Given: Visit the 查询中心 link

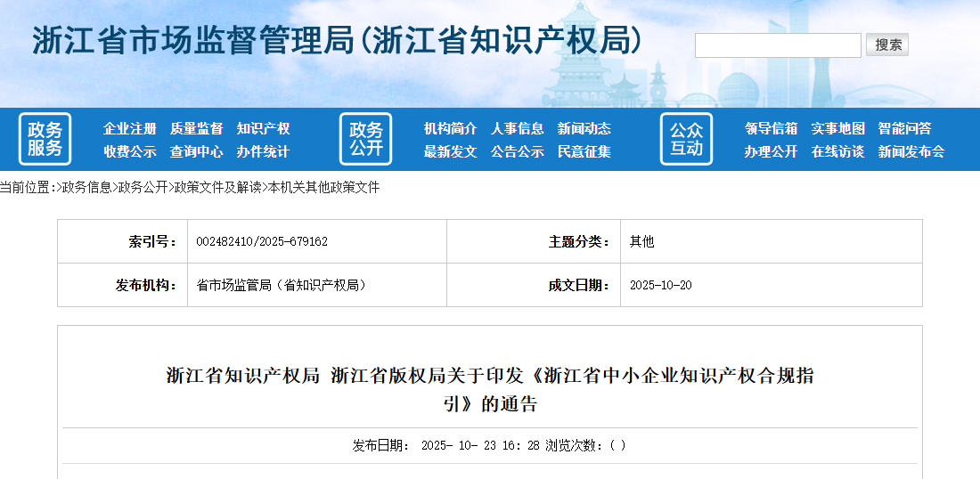Looking at the screenshot, I should click(x=196, y=151).
